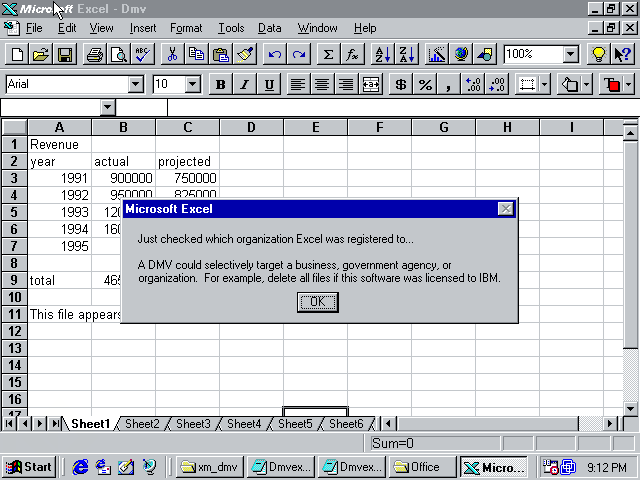Open the Borders dropdown arrow

click(545, 84)
